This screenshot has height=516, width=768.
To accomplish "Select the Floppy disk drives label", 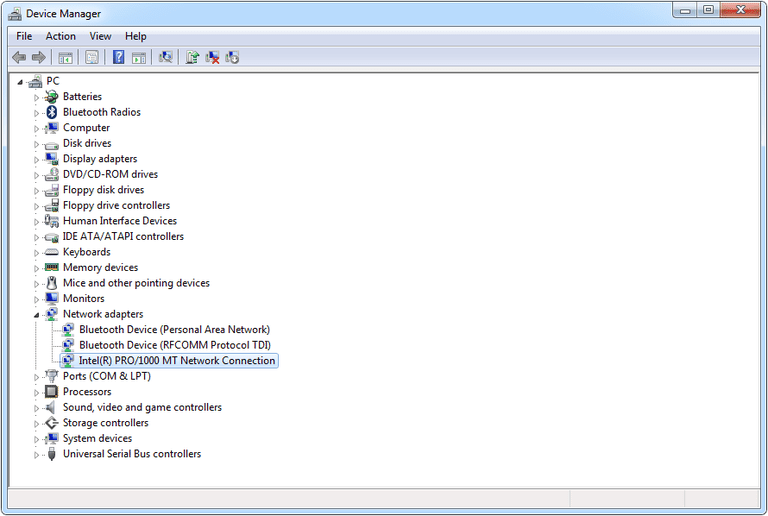I will pyautogui.click(x=103, y=190).
